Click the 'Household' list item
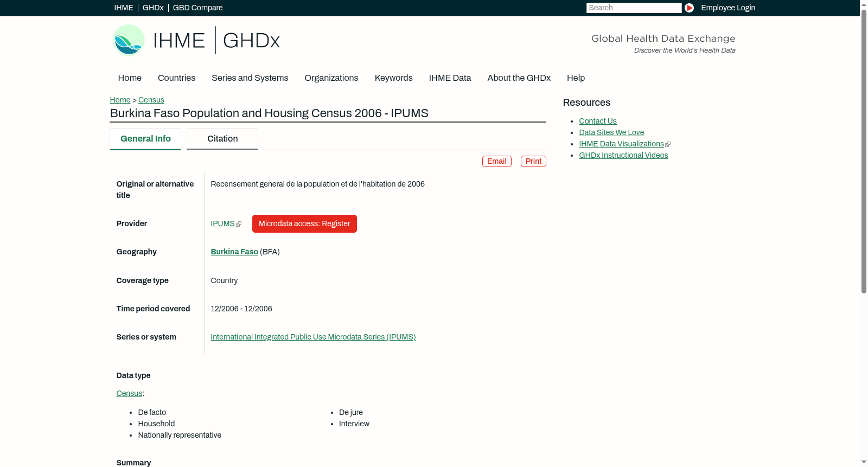The width and height of the screenshot is (868, 467). coord(156,424)
